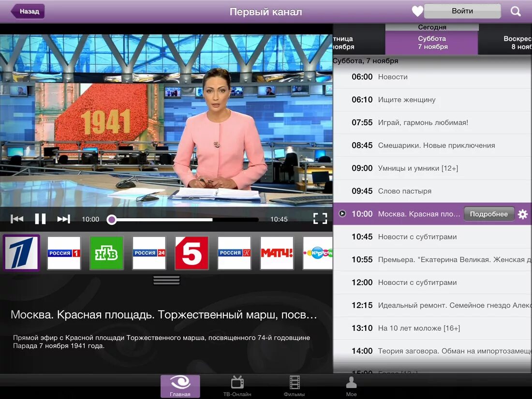Select 14:00 Теория заговора program

click(432, 351)
